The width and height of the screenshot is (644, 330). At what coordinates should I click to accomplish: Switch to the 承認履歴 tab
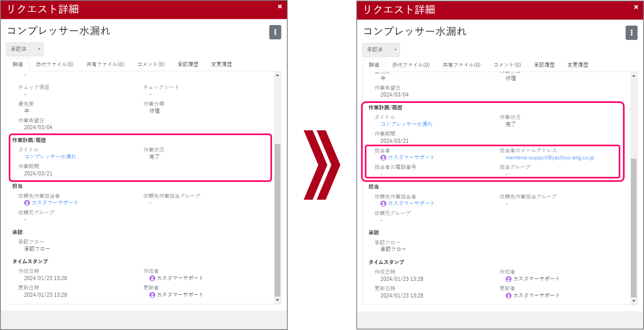(188, 64)
